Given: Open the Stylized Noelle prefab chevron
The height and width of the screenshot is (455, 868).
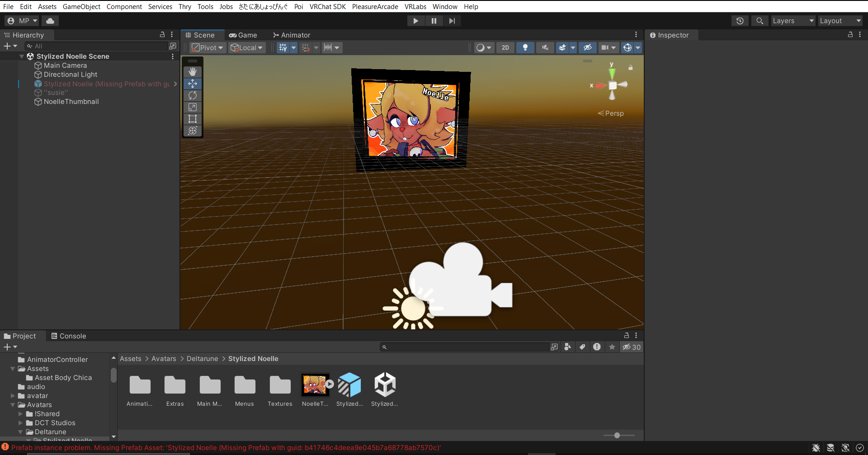Looking at the screenshot, I should 175,84.
